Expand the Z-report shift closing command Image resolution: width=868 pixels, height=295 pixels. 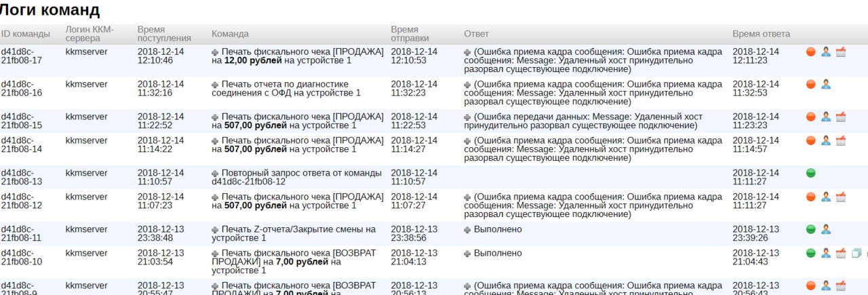pyautogui.click(x=216, y=230)
